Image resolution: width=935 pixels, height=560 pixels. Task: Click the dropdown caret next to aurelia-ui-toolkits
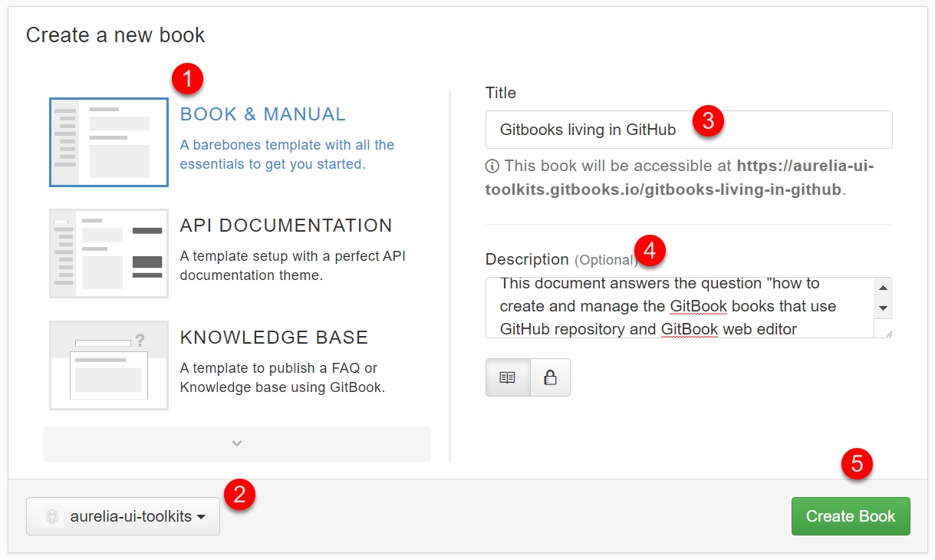(x=201, y=517)
